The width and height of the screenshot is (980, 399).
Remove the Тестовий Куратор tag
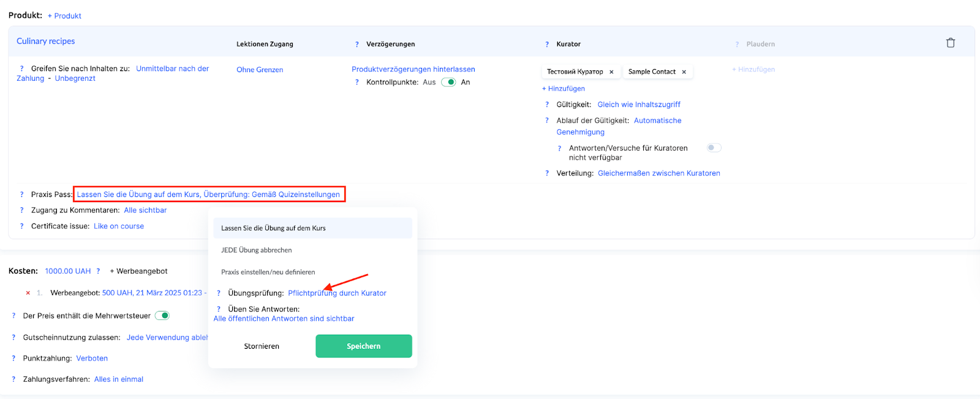611,72
